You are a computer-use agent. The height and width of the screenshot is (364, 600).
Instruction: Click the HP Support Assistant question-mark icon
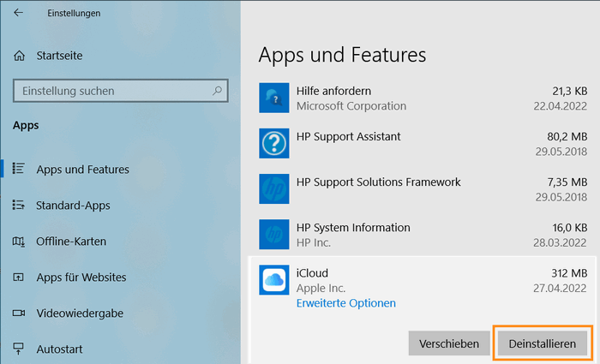coord(274,143)
